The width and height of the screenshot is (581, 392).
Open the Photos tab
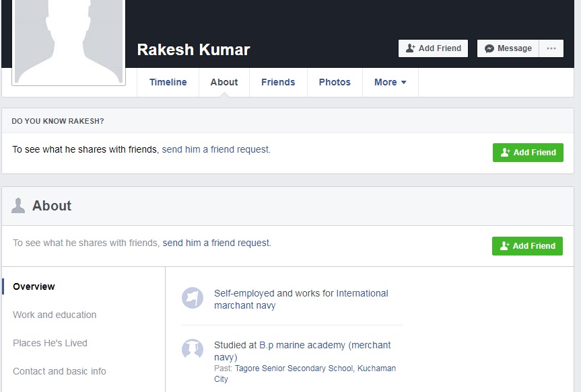tap(335, 82)
